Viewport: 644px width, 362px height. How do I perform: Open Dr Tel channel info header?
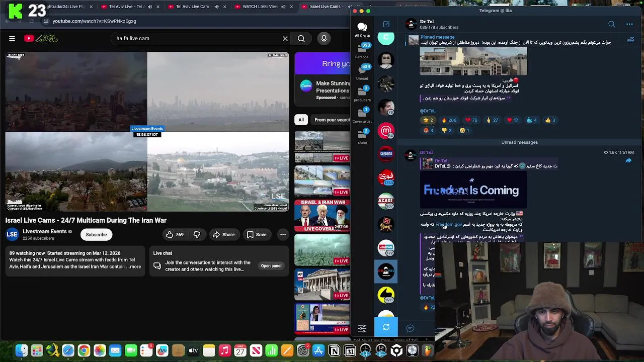coord(439,24)
